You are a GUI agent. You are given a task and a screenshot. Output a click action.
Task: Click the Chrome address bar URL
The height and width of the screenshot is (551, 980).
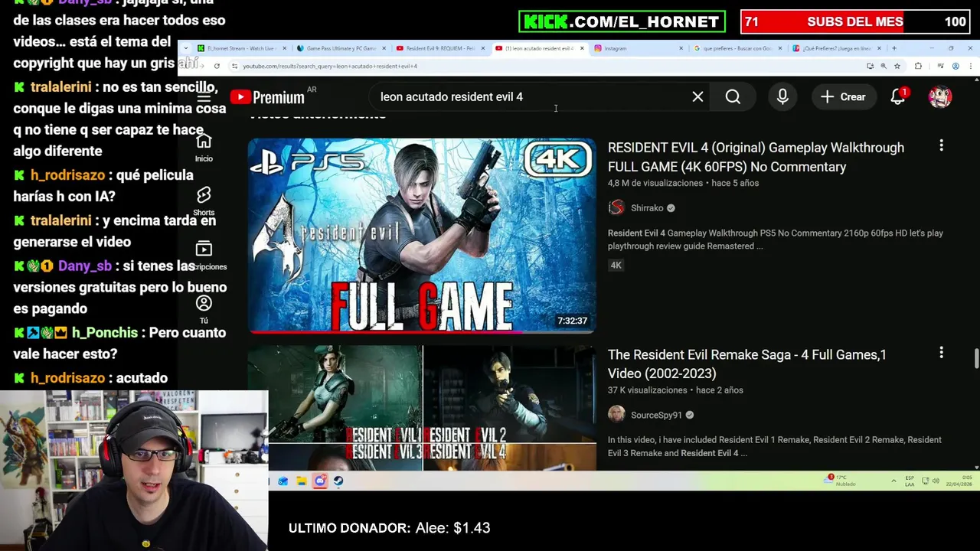click(x=330, y=66)
